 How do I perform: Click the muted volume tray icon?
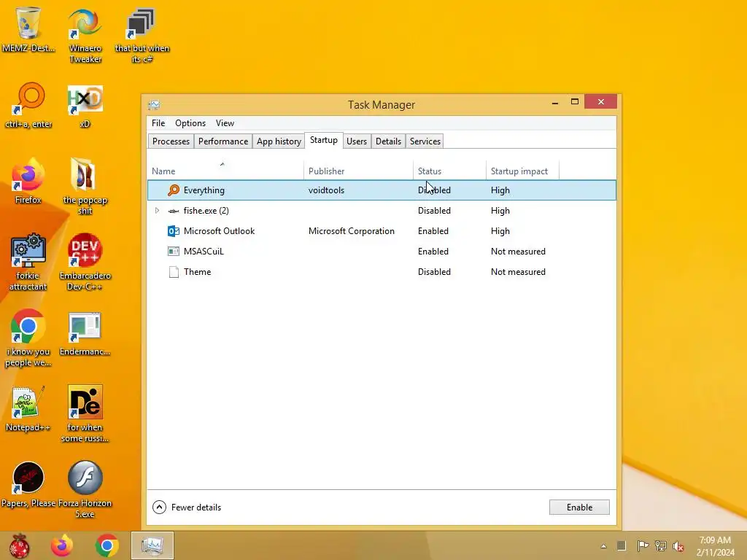pyautogui.click(x=678, y=546)
